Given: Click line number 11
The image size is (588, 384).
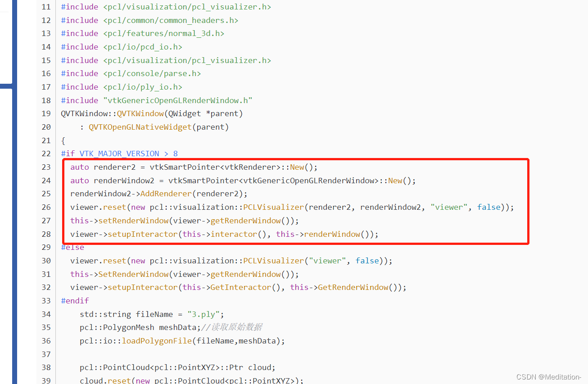Looking at the screenshot, I should coord(46,7).
